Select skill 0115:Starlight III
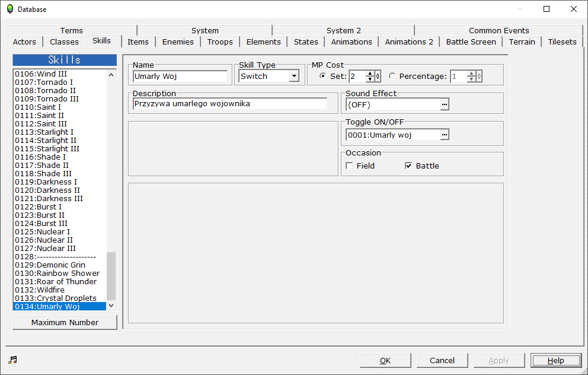This screenshot has width=588, height=375. (x=60, y=149)
